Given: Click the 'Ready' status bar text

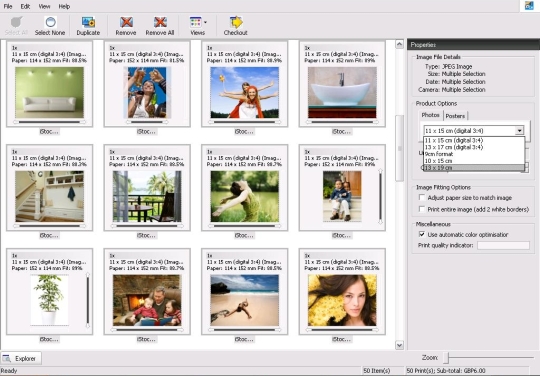Looking at the screenshot, I should [x=9, y=371].
